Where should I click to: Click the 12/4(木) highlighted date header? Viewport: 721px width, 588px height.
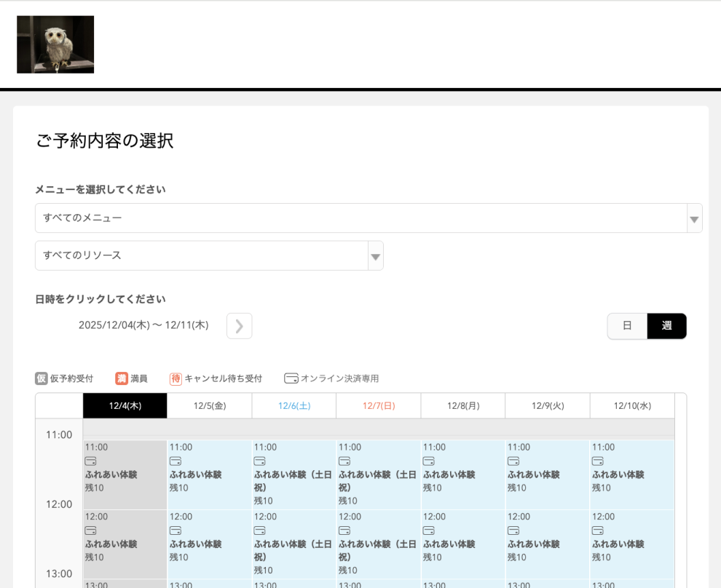[x=124, y=405]
